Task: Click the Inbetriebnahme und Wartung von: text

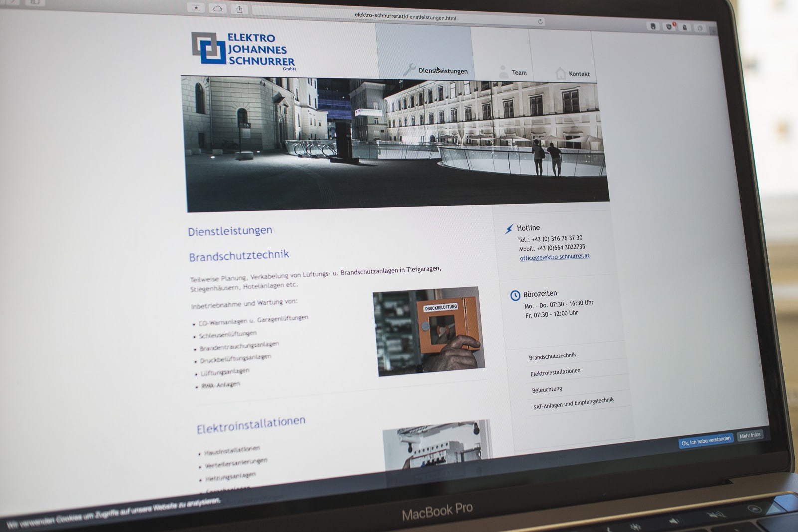Action: 244,304
